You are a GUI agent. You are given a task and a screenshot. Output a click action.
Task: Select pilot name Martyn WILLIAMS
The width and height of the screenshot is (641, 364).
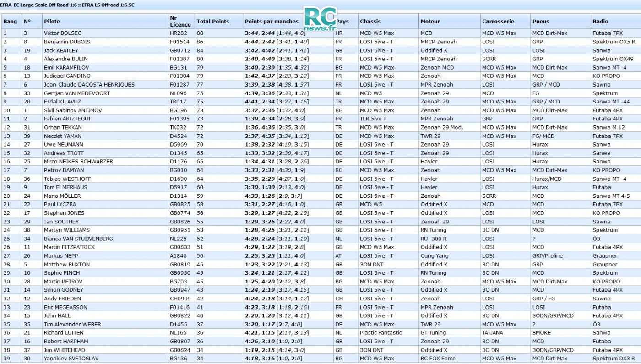(67, 230)
